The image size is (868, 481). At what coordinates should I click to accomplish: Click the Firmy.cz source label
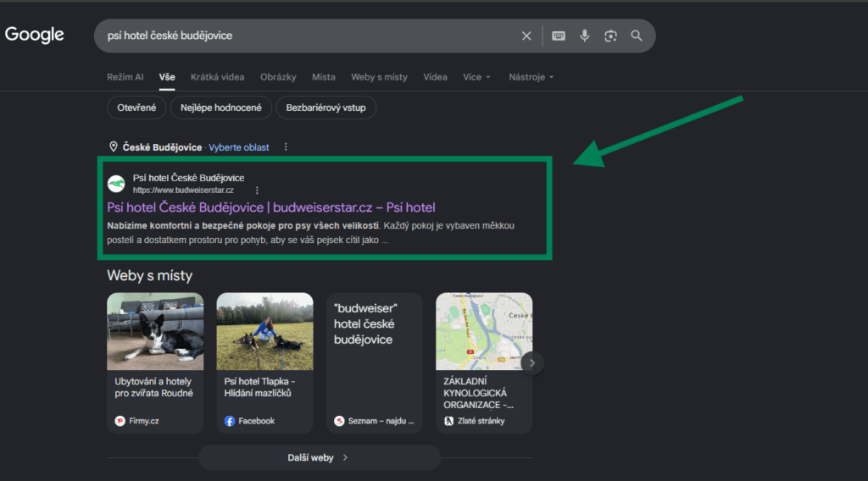point(144,421)
